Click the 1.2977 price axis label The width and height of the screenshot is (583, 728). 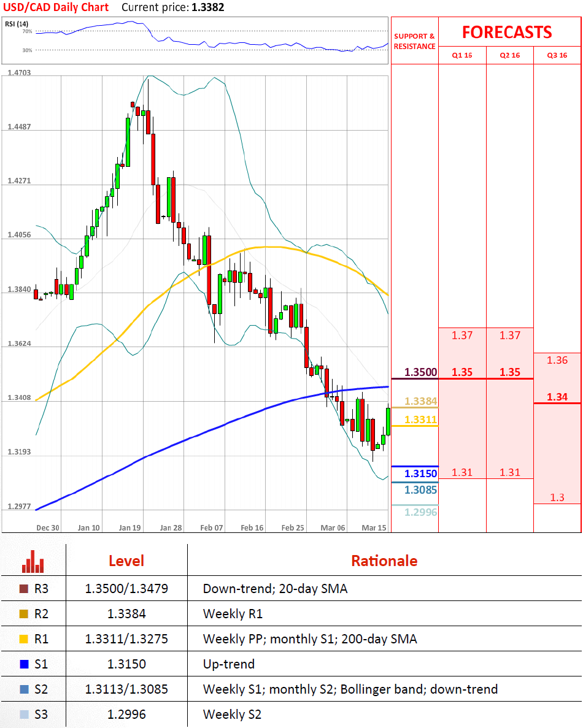coord(19,507)
